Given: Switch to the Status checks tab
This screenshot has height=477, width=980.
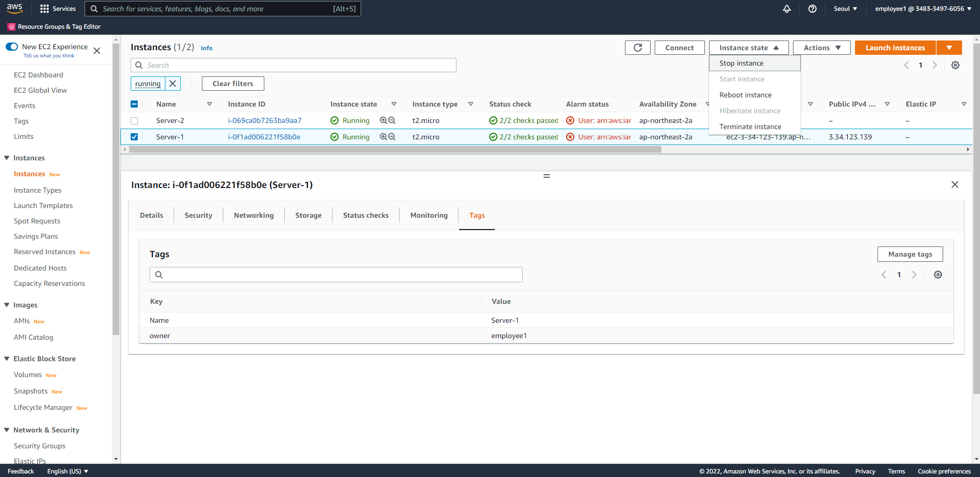Looking at the screenshot, I should (x=366, y=215).
